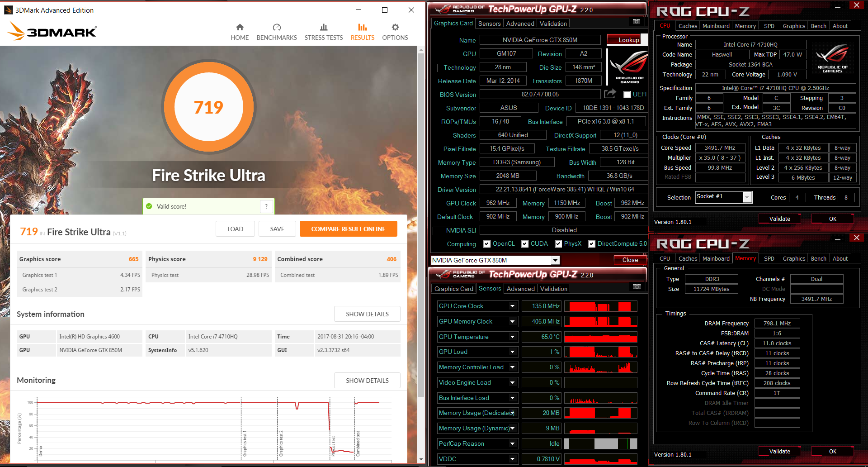Image resolution: width=868 pixels, height=467 pixels.
Task: Click the GPU Temperature sensor graph
Action: pyautogui.click(x=601, y=337)
